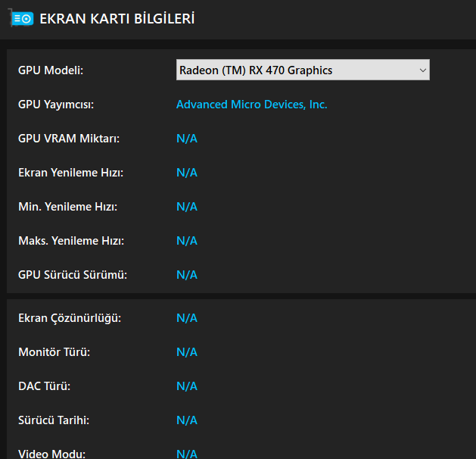Click the GPU VRAM Miktarı N/A value
476x459 pixels.
187,139
